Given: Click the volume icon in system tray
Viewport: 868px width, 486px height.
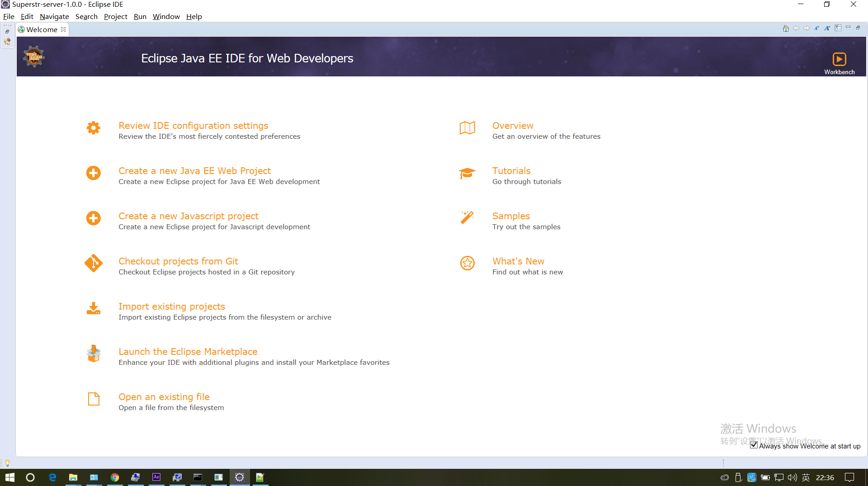Looking at the screenshot, I should [x=792, y=477].
